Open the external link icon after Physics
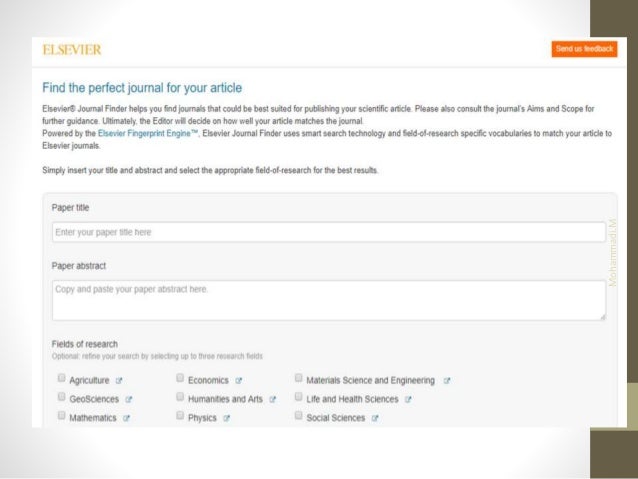 [x=226, y=418]
